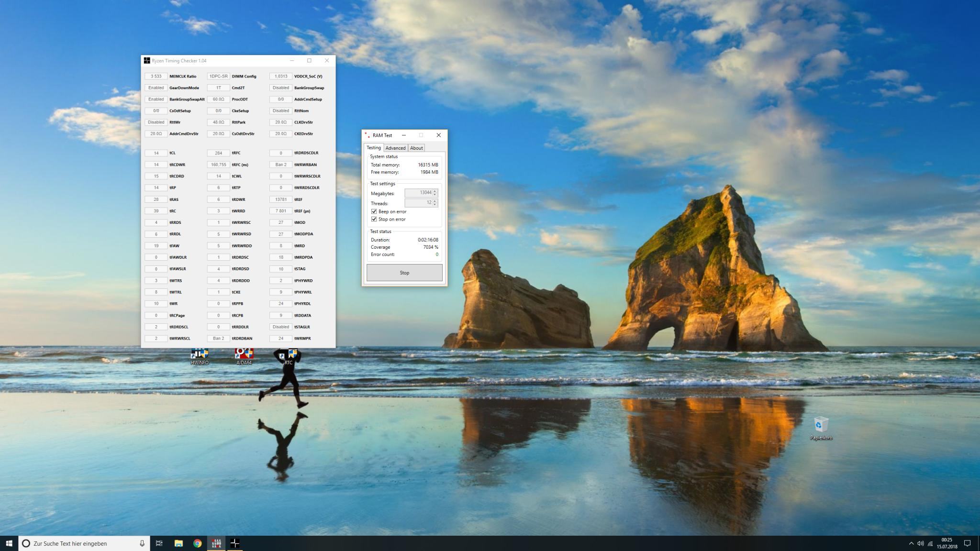
Task: Open the HWiNFO desktop shortcut
Action: [200, 356]
